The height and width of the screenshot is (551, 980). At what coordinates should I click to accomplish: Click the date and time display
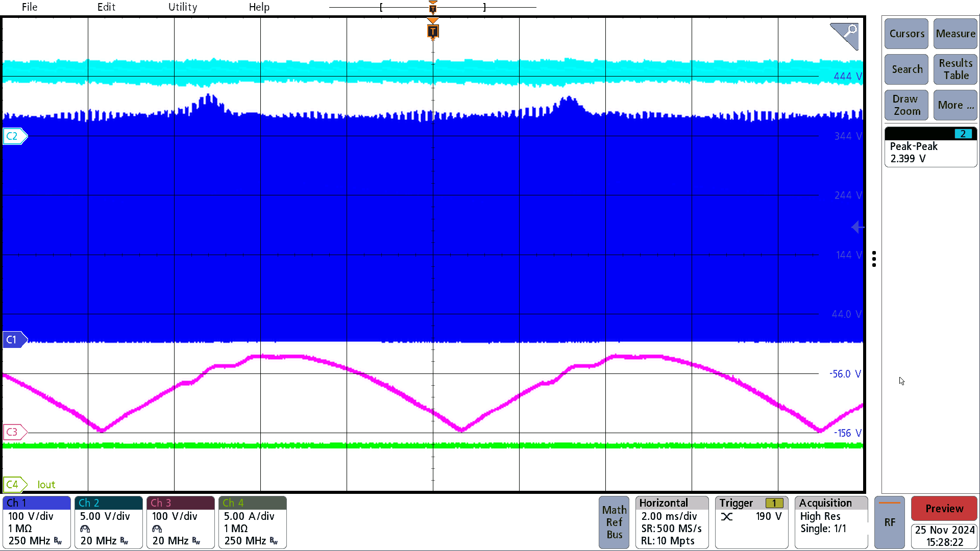click(944, 536)
